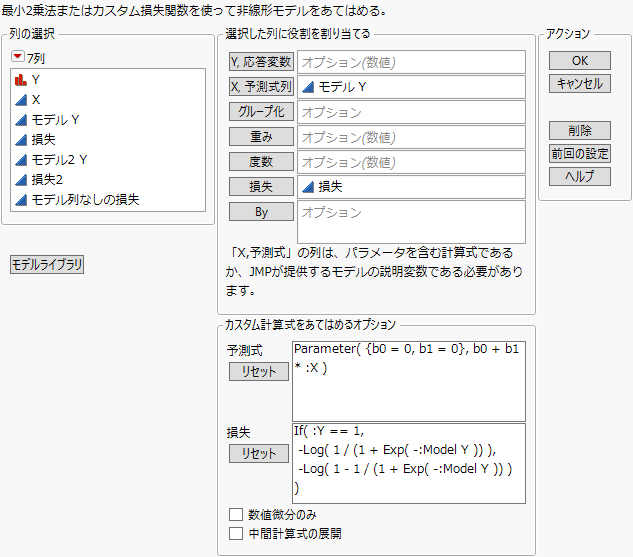Open the モデルライブラリ
Screen dimensions: 633x557
(47, 265)
